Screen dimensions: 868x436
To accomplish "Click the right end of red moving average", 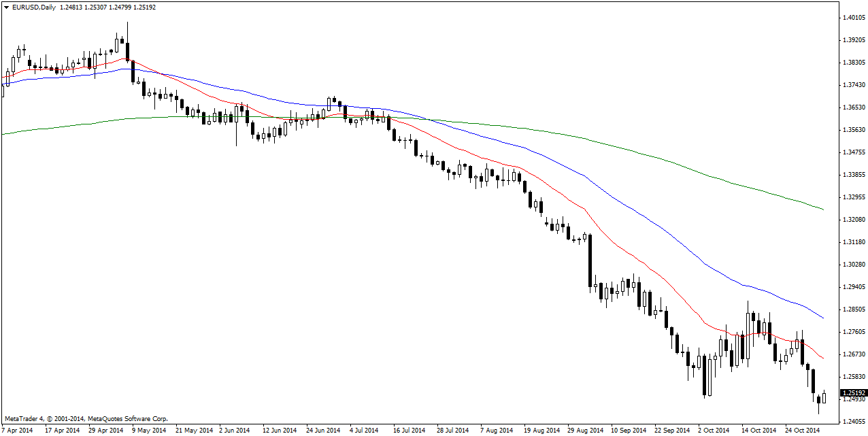I will [x=822, y=358].
